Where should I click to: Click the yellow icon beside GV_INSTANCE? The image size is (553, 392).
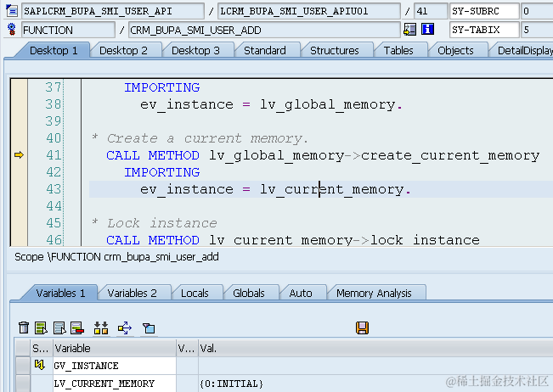click(x=39, y=365)
